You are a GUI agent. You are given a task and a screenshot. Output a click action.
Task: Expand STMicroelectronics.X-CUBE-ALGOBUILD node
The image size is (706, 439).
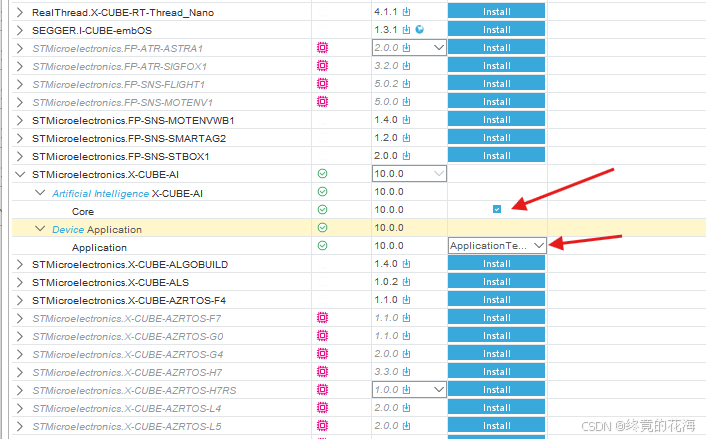pyautogui.click(x=19, y=264)
